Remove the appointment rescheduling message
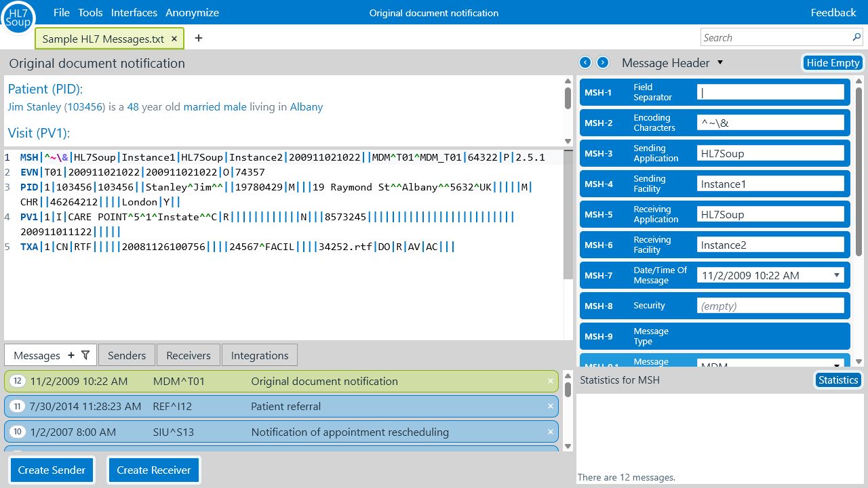 (x=551, y=432)
